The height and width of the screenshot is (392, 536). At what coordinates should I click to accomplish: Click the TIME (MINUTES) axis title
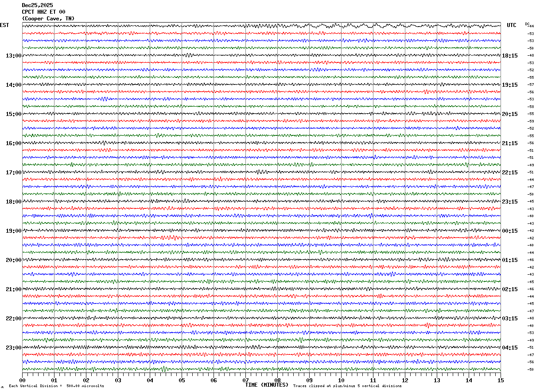click(267, 385)
